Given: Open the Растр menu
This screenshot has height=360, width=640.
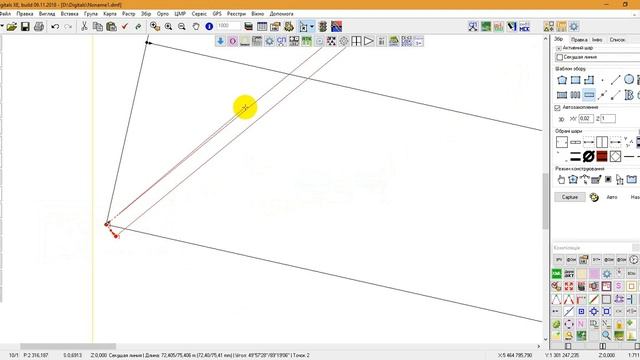Looking at the screenshot, I should (x=129, y=13).
